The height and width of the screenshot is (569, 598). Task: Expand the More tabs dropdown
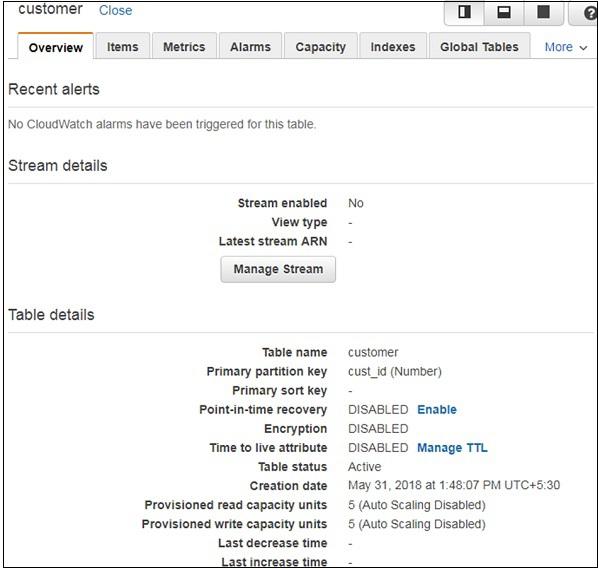point(566,47)
